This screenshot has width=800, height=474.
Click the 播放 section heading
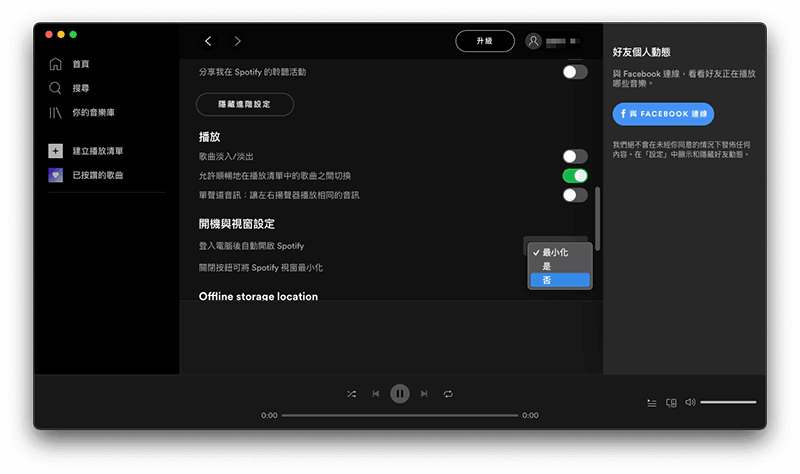209,137
